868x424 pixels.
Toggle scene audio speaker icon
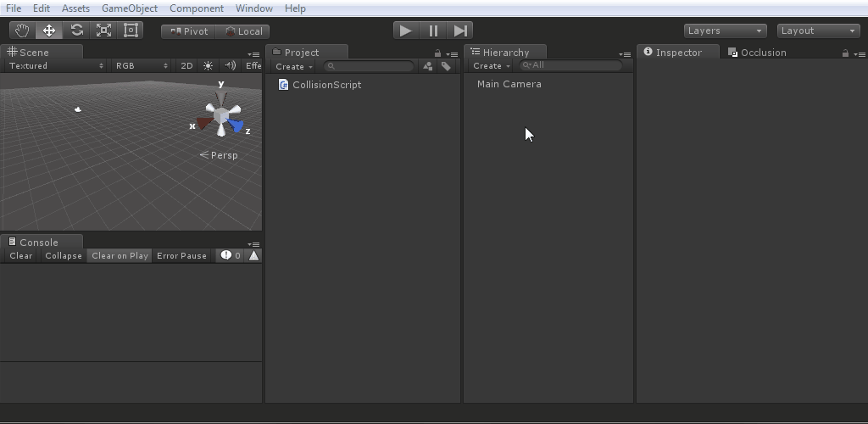pos(231,65)
